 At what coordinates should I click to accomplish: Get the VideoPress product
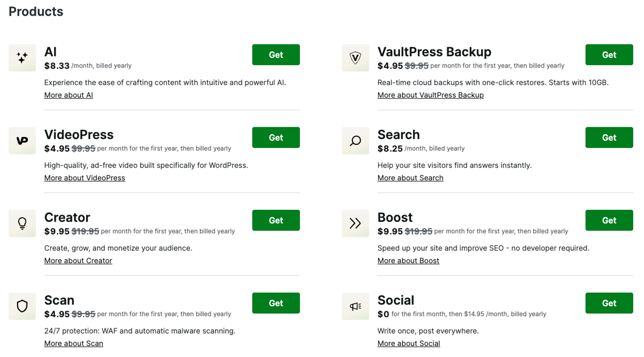(276, 137)
